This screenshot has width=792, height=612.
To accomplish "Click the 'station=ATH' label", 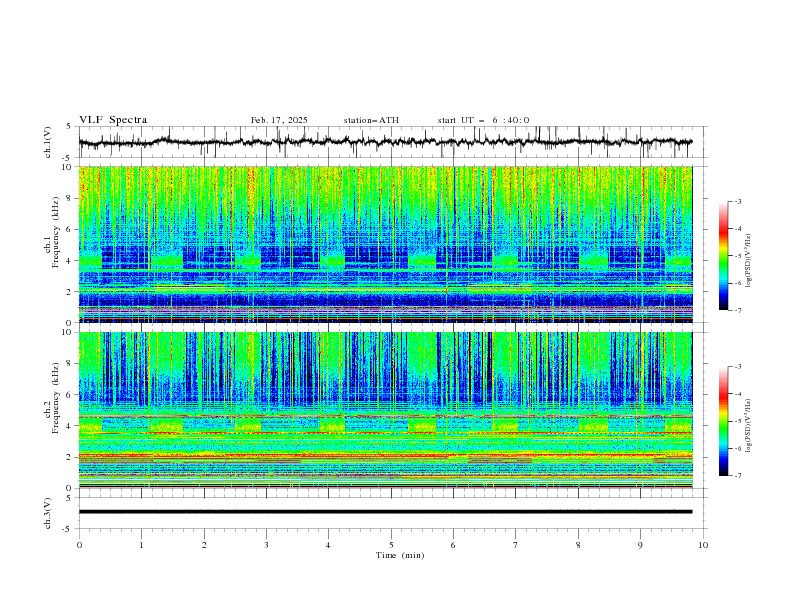I will (x=371, y=120).
